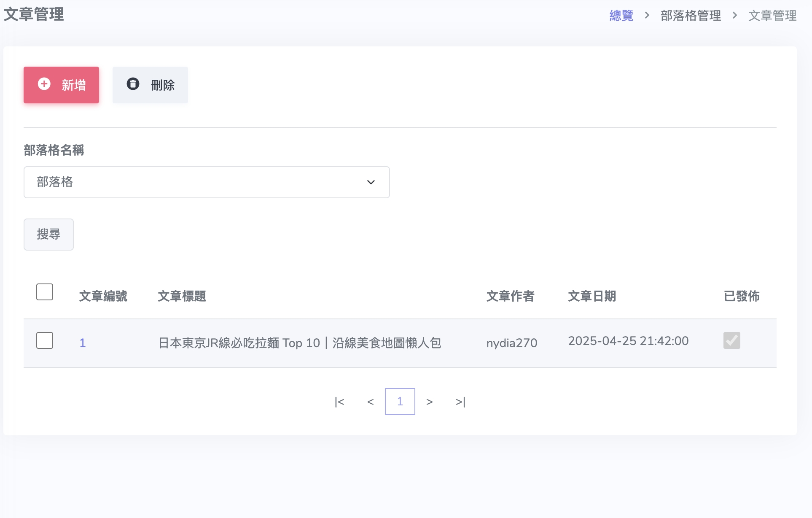Open article number 1 link

83,343
